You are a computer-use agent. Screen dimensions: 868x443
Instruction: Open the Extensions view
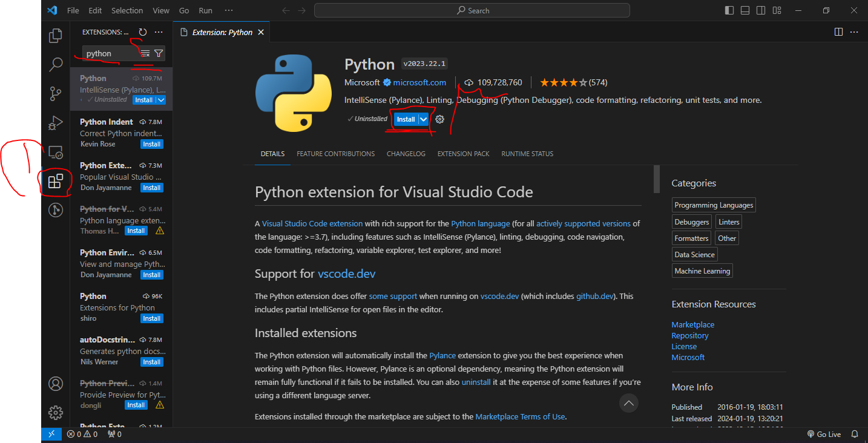pyautogui.click(x=56, y=181)
